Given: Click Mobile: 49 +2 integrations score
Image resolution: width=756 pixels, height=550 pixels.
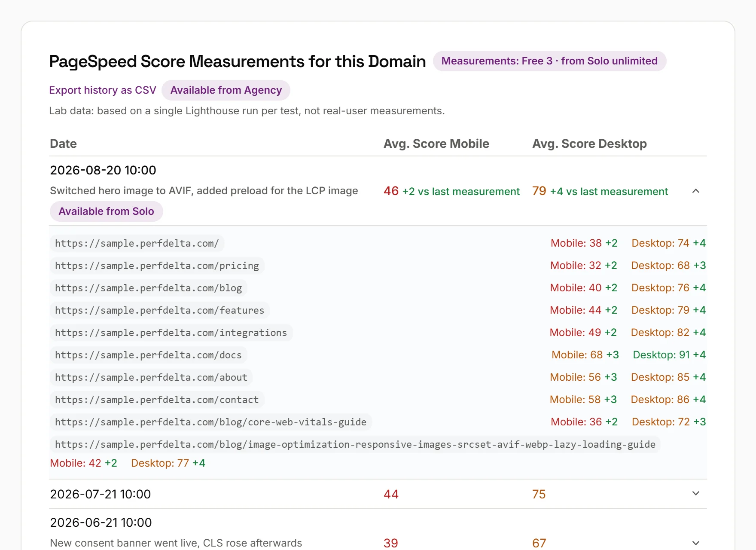Looking at the screenshot, I should click(583, 333).
